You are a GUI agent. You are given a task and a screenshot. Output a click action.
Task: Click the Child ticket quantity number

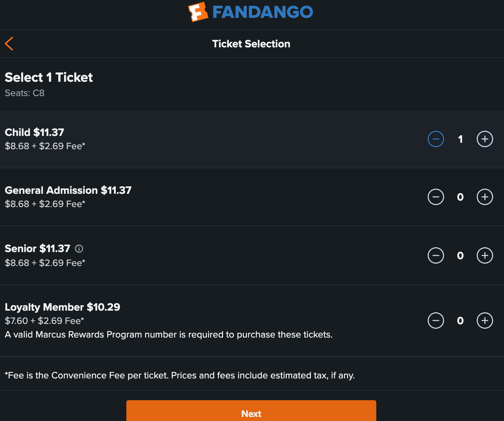click(460, 139)
